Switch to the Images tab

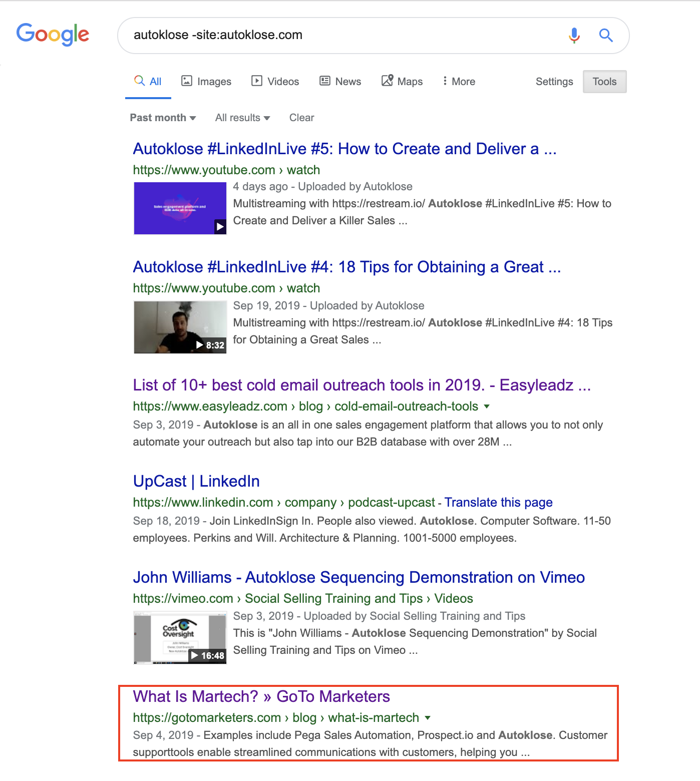[206, 82]
